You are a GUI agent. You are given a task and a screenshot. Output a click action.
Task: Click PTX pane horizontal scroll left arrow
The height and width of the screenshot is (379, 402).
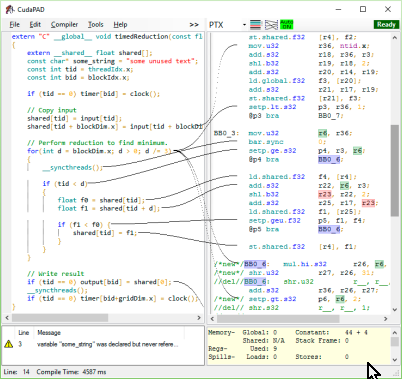point(212,319)
